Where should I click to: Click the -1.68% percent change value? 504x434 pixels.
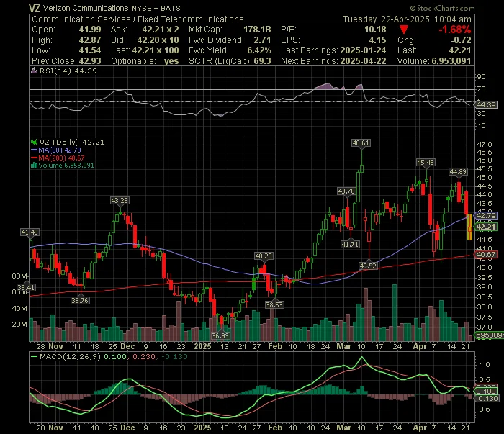455,30
